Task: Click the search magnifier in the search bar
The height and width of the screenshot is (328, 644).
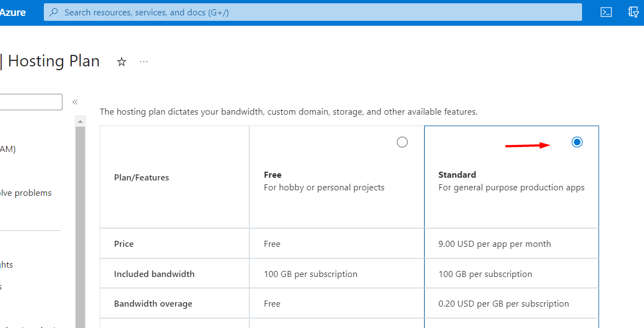Action: pyautogui.click(x=52, y=12)
